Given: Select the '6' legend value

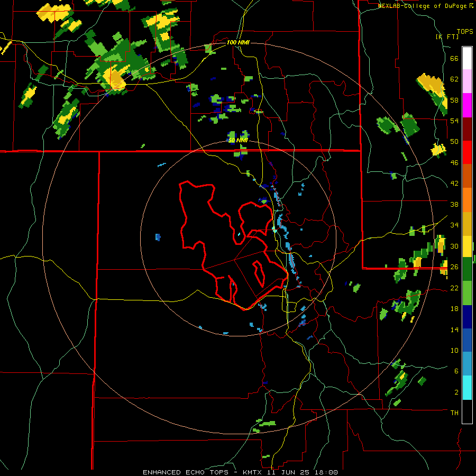Looking at the screenshot, I should point(456,371).
